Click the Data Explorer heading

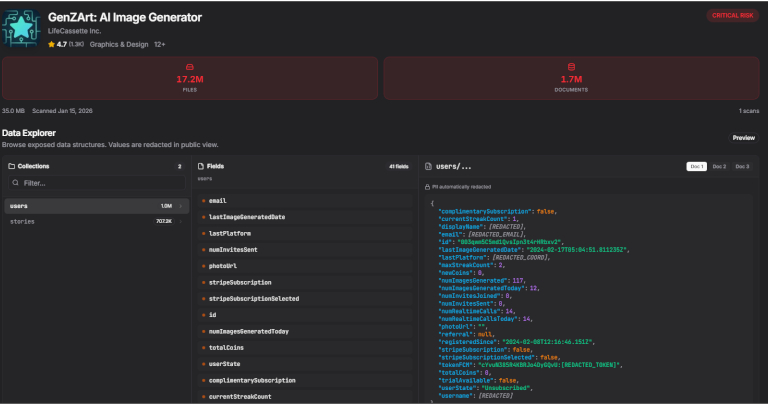pyautogui.click(x=29, y=133)
